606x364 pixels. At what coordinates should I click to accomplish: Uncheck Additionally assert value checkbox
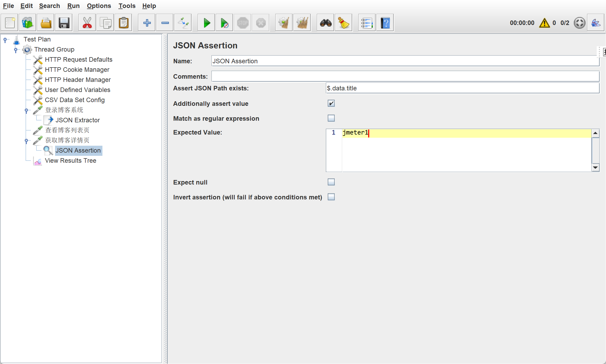[x=331, y=103]
